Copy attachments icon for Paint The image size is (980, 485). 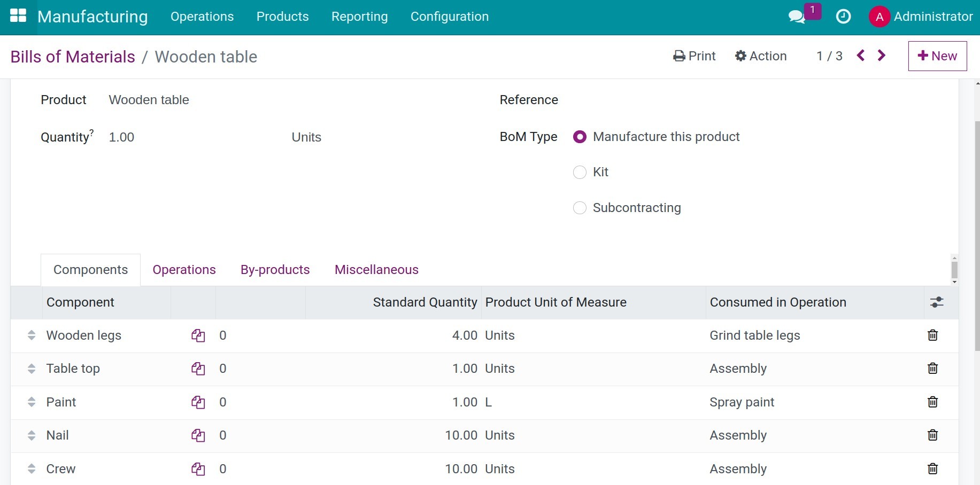198,402
